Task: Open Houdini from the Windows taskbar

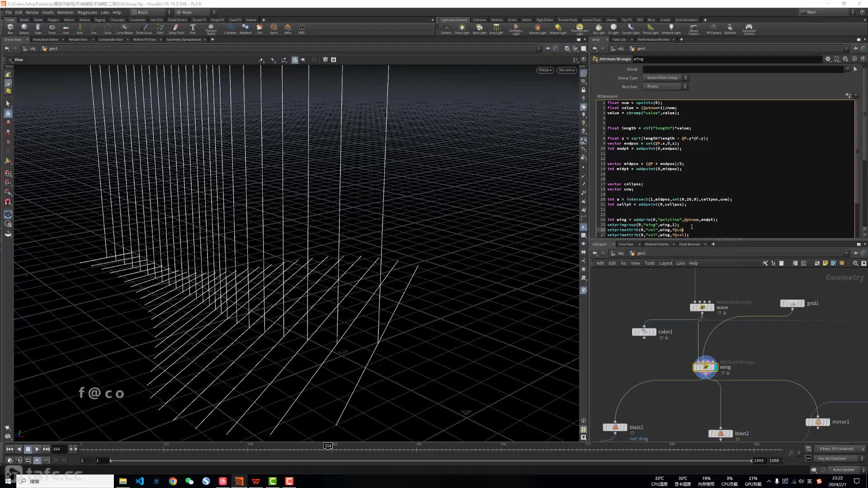Action: 239,481
